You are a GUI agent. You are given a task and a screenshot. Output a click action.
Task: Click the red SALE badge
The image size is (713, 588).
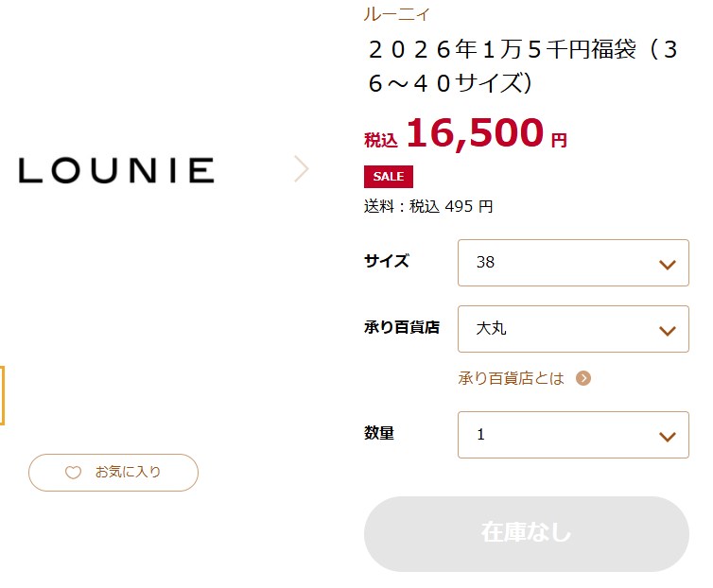coord(388,177)
